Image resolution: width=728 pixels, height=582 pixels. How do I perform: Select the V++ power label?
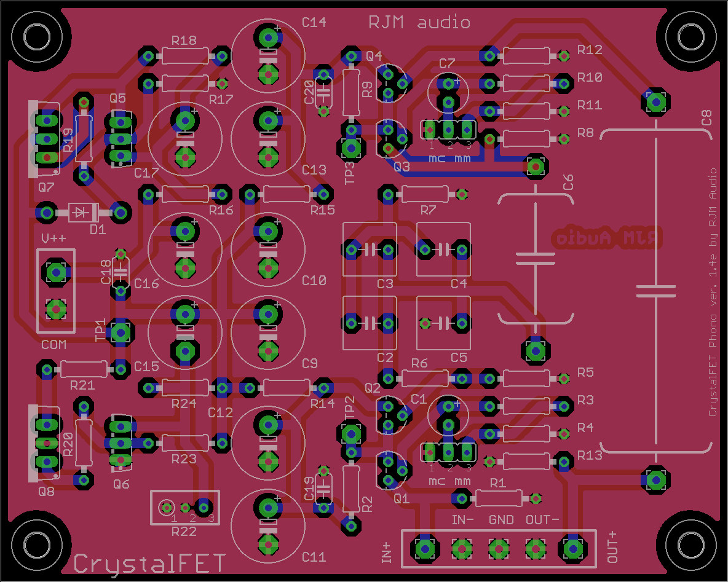(x=54, y=238)
